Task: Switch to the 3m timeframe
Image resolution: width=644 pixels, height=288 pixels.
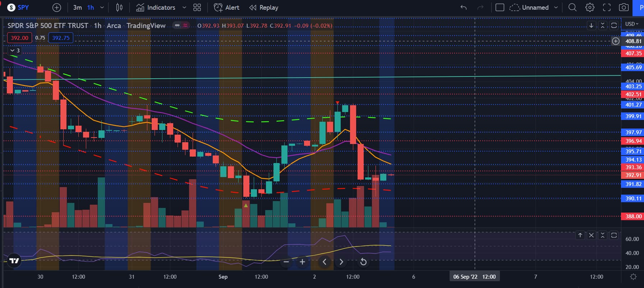Action: coord(77,7)
